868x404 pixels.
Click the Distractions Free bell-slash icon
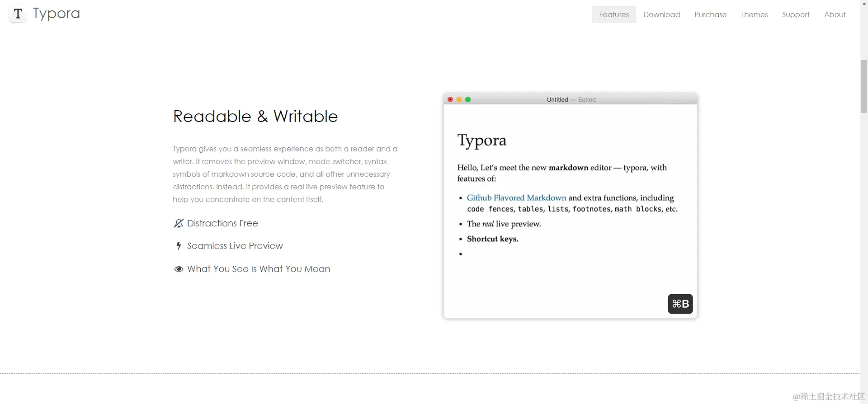tap(179, 223)
